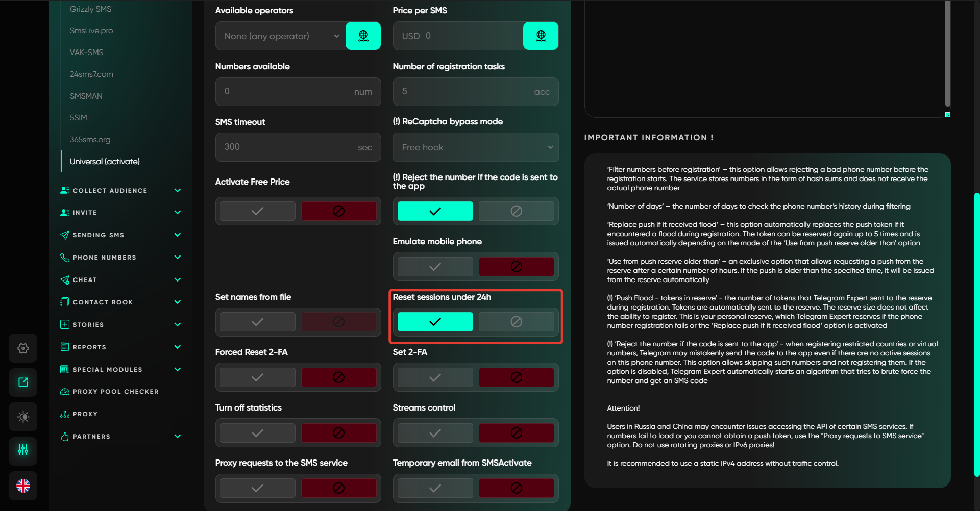Open the Available operators dropdown
980x511 pixels.
click(x=281, y=36)
